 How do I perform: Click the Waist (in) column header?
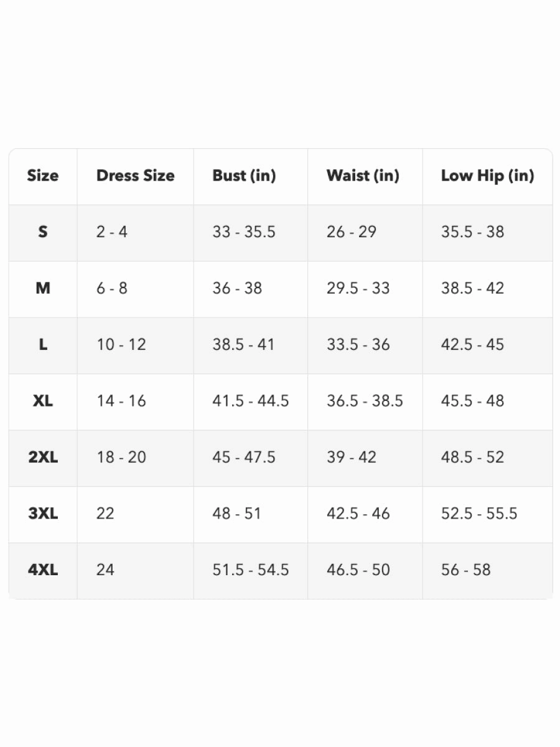(363, 176)
